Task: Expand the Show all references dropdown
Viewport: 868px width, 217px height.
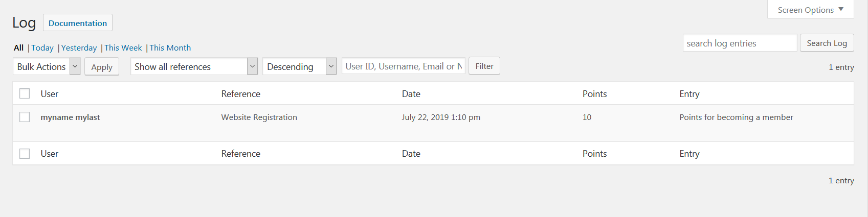Action: coord(194,66)
